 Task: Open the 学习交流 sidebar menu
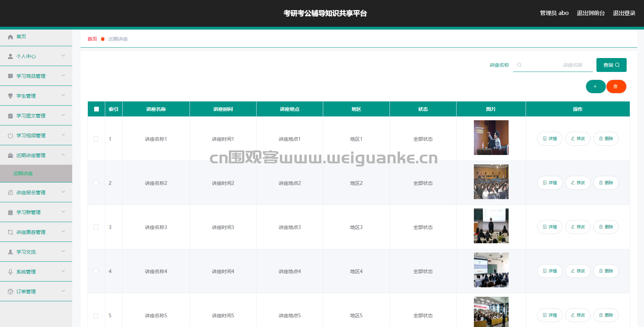tap(26, 252)
